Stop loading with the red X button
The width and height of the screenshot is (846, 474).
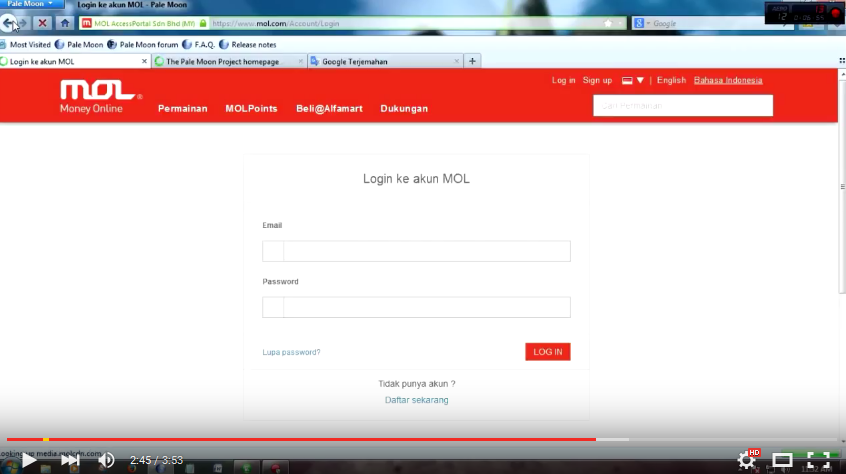tap(42, 23)
